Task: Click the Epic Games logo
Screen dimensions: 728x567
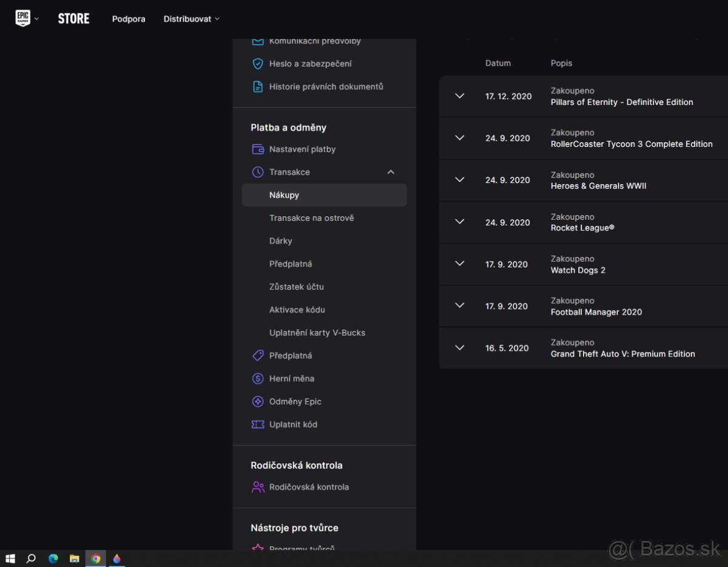Action: tap(22, 18)
